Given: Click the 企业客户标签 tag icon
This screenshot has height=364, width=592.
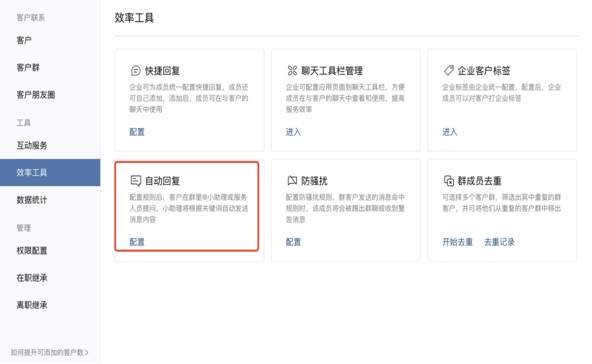Looking at the screenshot, I should [448, 71].
